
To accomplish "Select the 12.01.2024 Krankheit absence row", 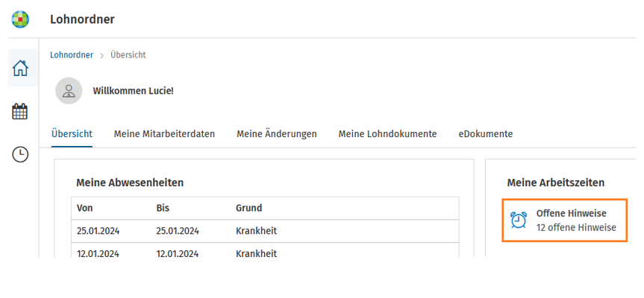I will click(x=266, y=250).
